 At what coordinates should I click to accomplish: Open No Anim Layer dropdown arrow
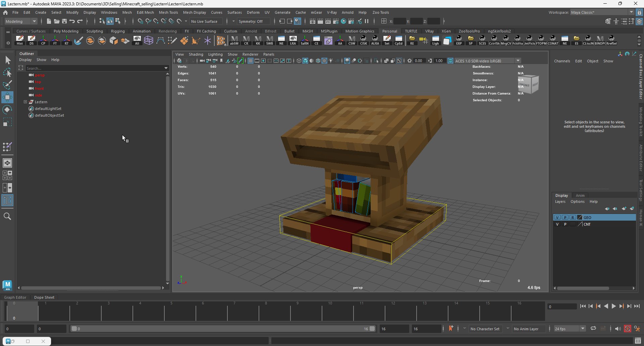tap(508, 329)
